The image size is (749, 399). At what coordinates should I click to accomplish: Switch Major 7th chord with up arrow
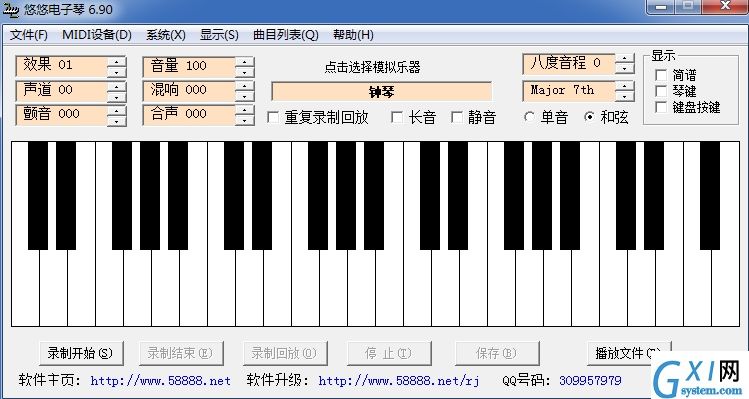(625, 86)
